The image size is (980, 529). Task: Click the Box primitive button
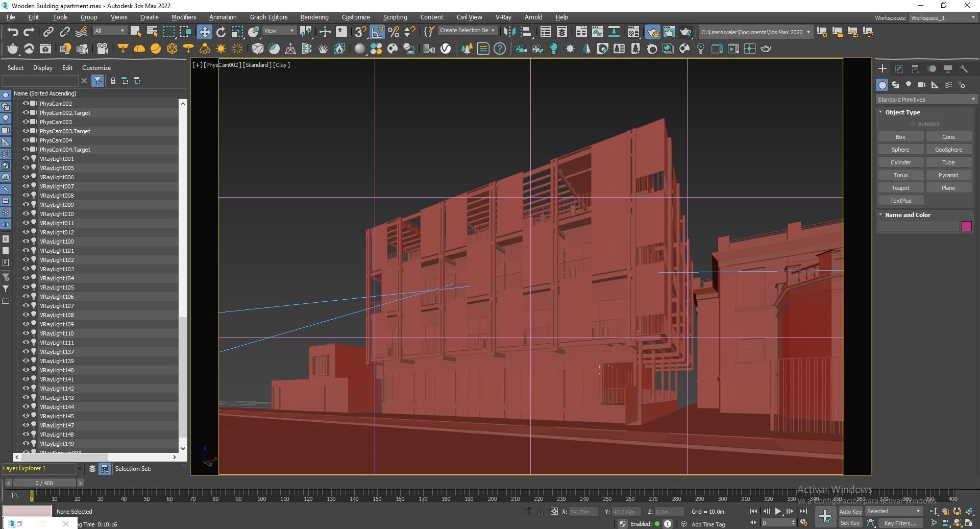tap(900, 137)
